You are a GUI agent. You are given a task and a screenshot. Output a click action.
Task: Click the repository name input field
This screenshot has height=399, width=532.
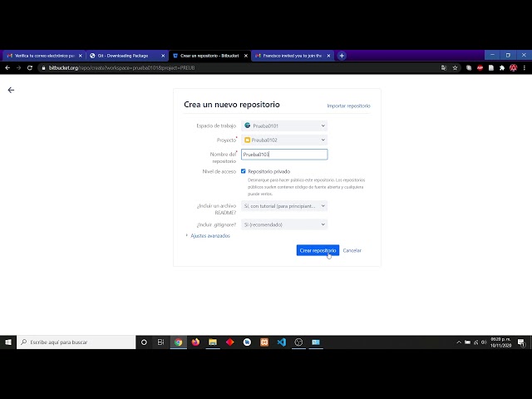coord(284,155)
